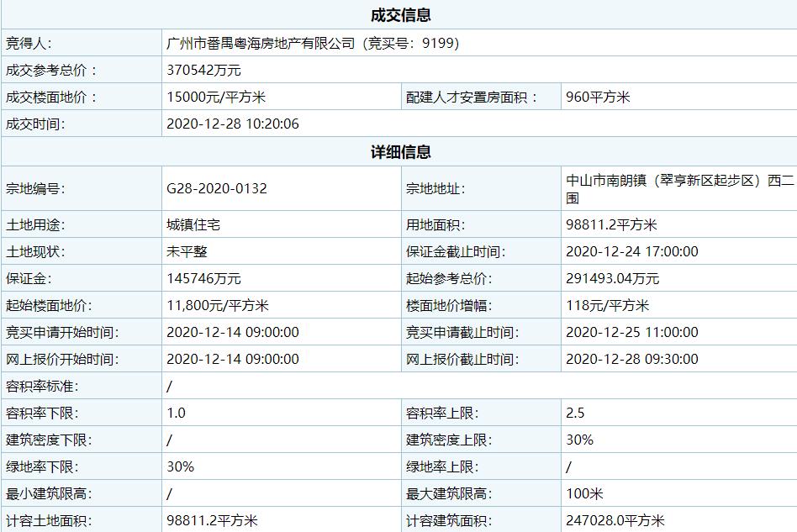This screenshot has width=797, height=532.
Task: Select the 960平方米 talent housing area value
Action: pos(598,97)
